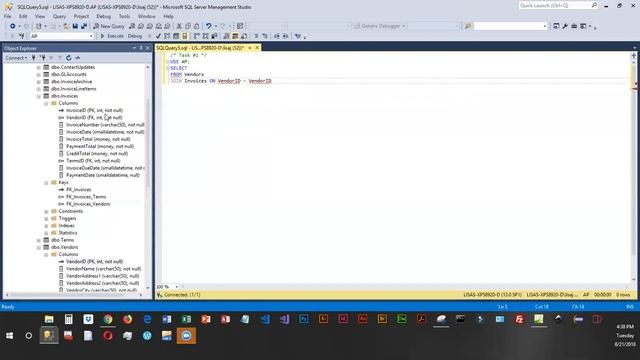Expand the dbo.InvoiceLineItems table node
This screenshot has height=360, width=640.
(x=39, y=89)
